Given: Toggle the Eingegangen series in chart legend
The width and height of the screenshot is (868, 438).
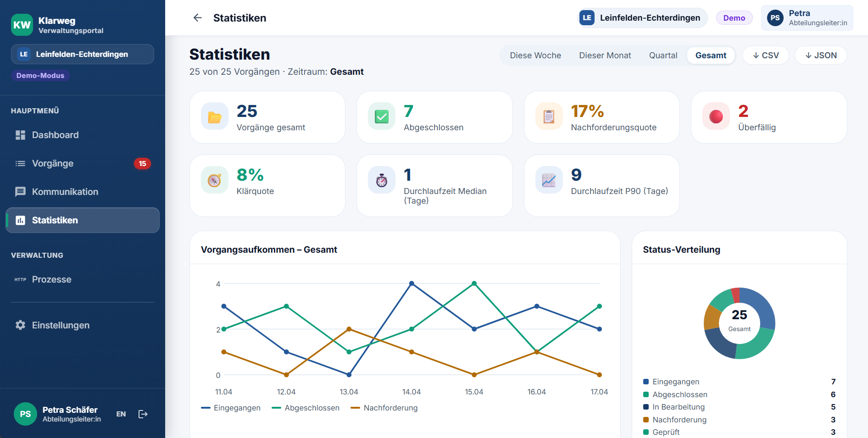Looking at the screenshot, I should click(x=231, y=408).
